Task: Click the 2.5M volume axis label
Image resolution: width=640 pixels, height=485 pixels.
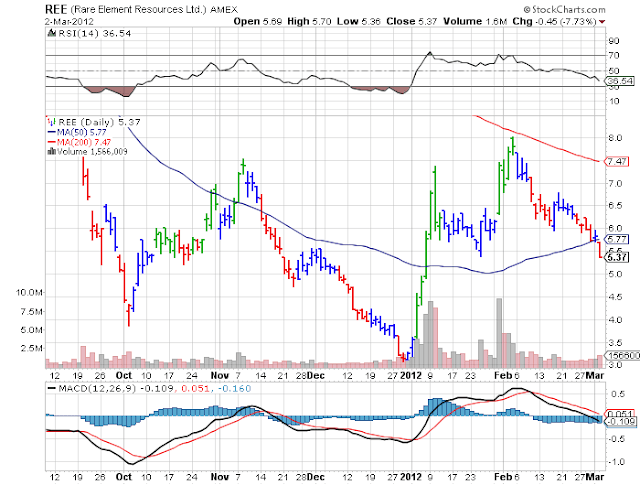Action: 32,348
